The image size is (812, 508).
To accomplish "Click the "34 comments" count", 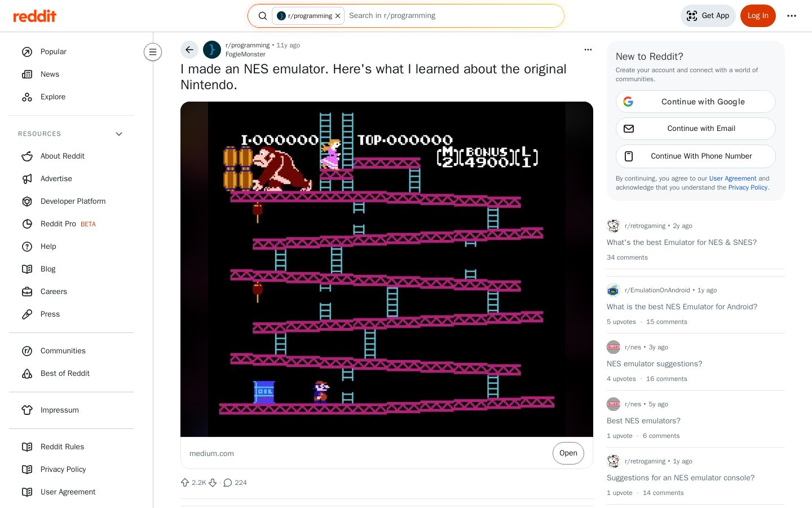I will pos(627,257).
